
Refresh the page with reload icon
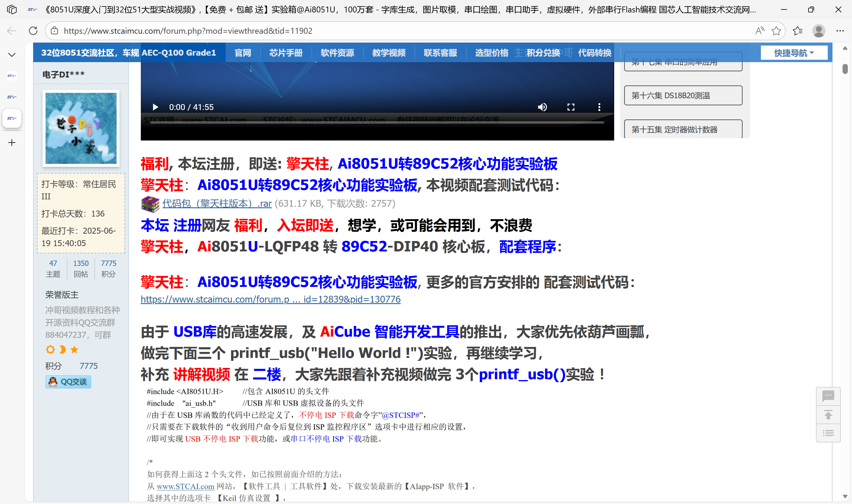[x=33, y=31]
